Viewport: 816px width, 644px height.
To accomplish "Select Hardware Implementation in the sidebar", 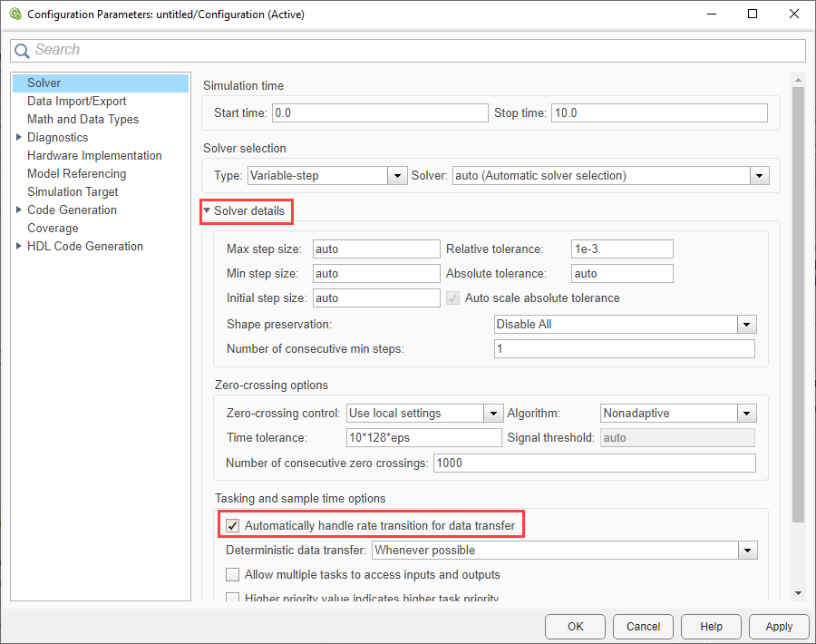I will [94, 155].
